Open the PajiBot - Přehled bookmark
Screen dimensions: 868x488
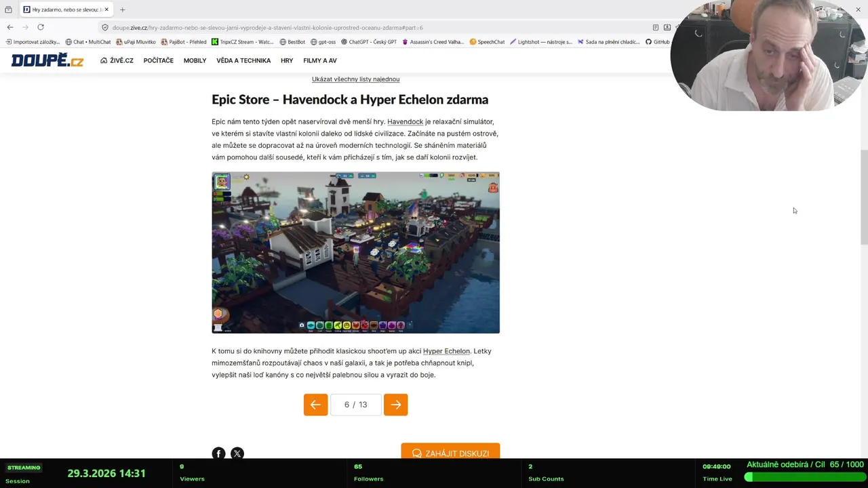[x=184, y=42]
